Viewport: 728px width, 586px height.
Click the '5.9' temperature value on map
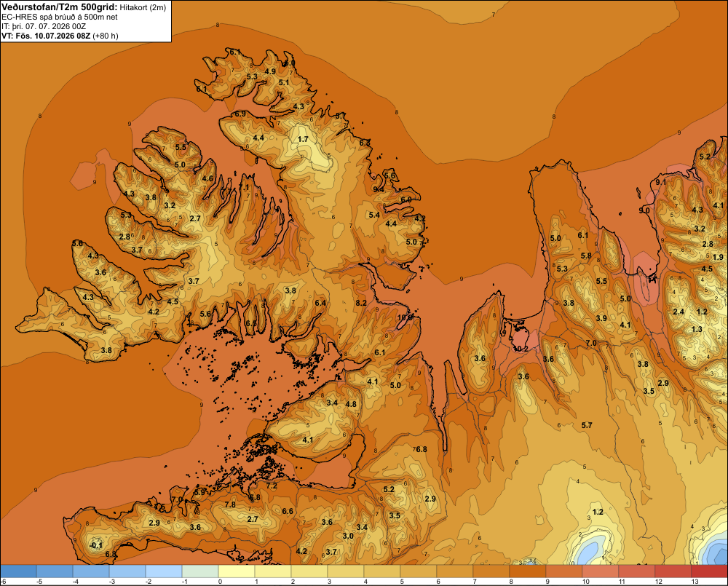coord(199,492)
